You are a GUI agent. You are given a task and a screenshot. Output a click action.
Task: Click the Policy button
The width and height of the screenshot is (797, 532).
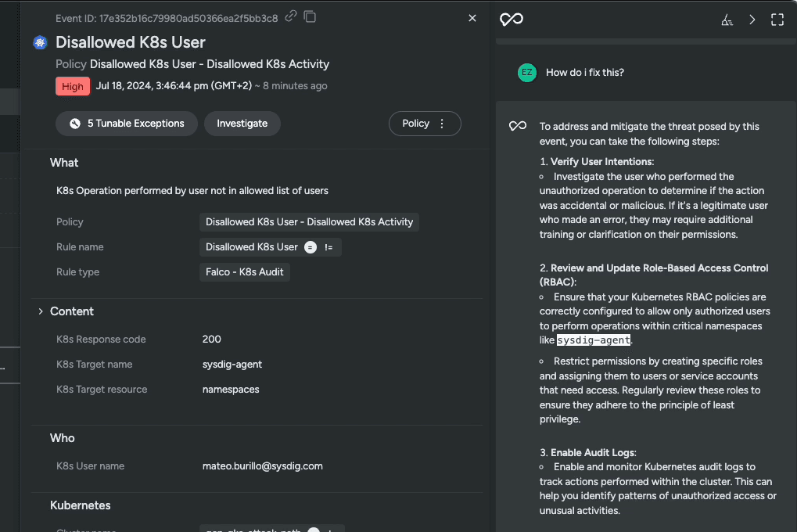coord(416,124)
